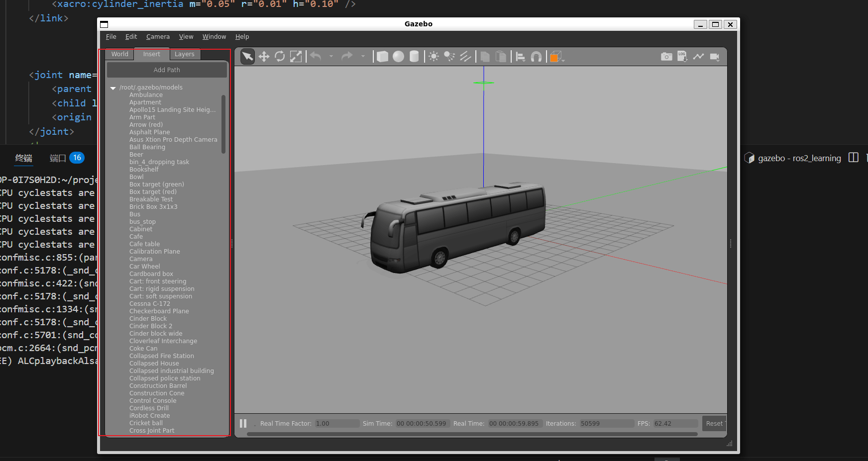
Task: Switch to the Layers tab
Action: pos(184,54)
